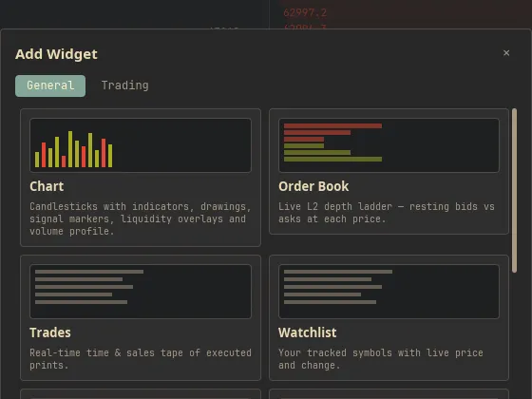Viewport: 532px width, 399px height.
Task: Switch to the General tab
Action: point(50,85)
